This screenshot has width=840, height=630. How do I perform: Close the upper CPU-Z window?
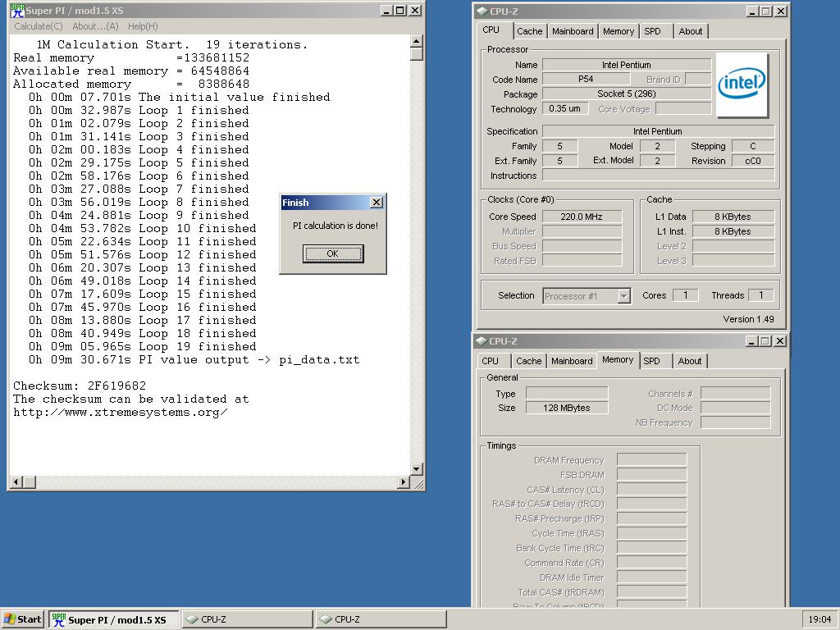(x=781, y=11)
